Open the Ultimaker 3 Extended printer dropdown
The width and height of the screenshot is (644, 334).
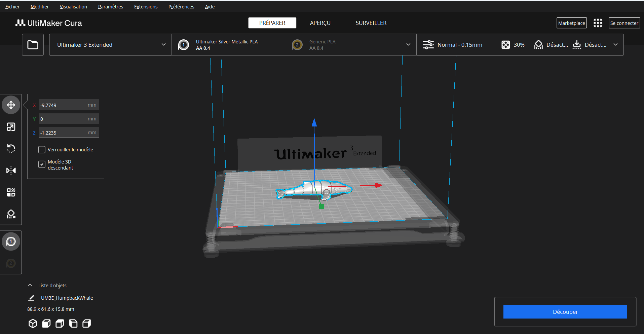[x=110, y=45]
